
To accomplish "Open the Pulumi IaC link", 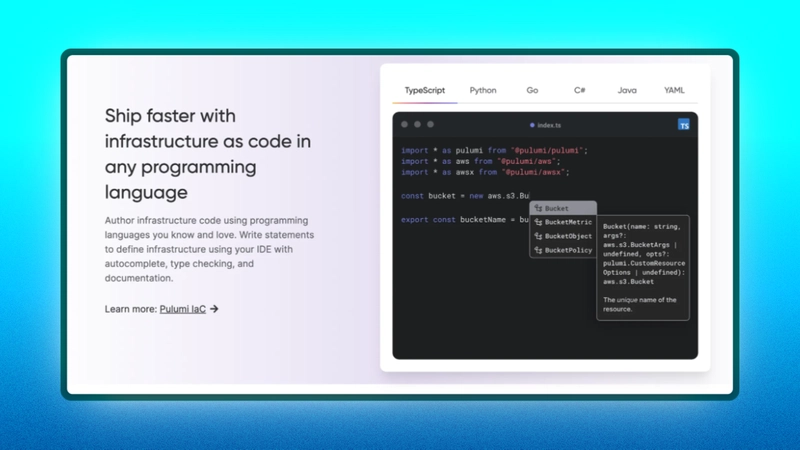I will pos(182,309).
